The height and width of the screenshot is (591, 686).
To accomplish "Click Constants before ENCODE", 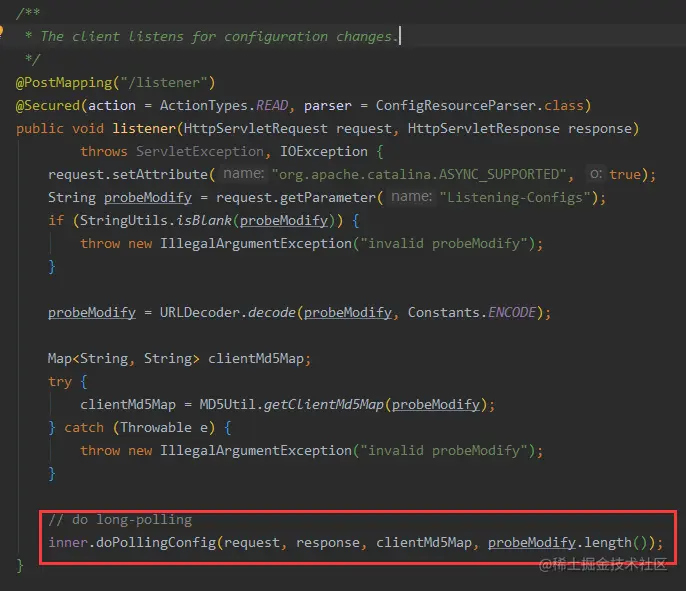I will pos(444,312).
